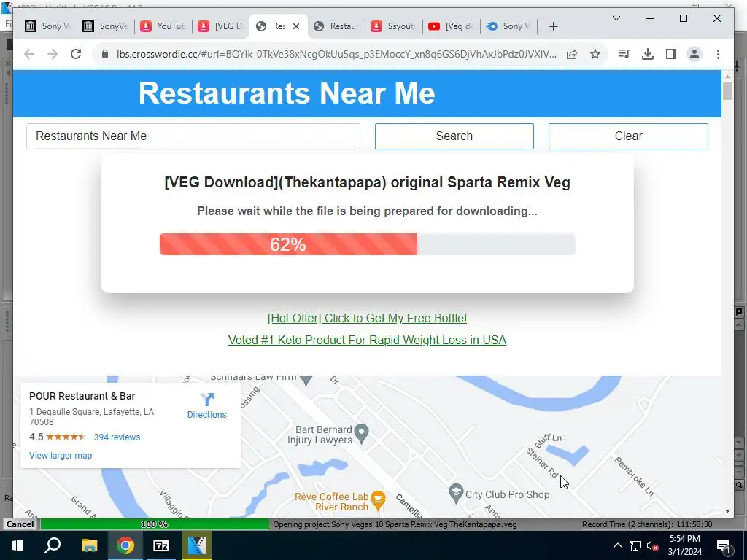This screenshot has width=747, height=560.
Task: Click the Chrome taskbar icon
Action: pyautogui.click(x=125, y=545)
